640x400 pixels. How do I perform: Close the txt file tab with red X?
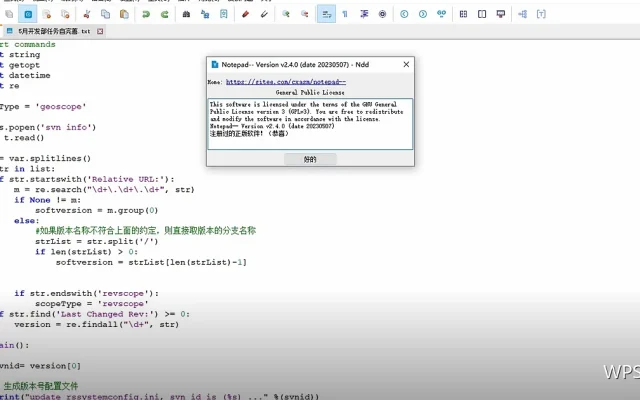point(100,31)
